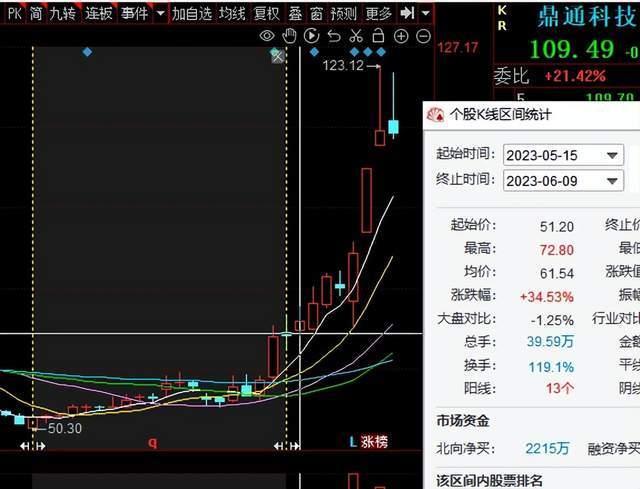Open the dropdown arrow after 事件
The image size is (640, 489).
161,13
